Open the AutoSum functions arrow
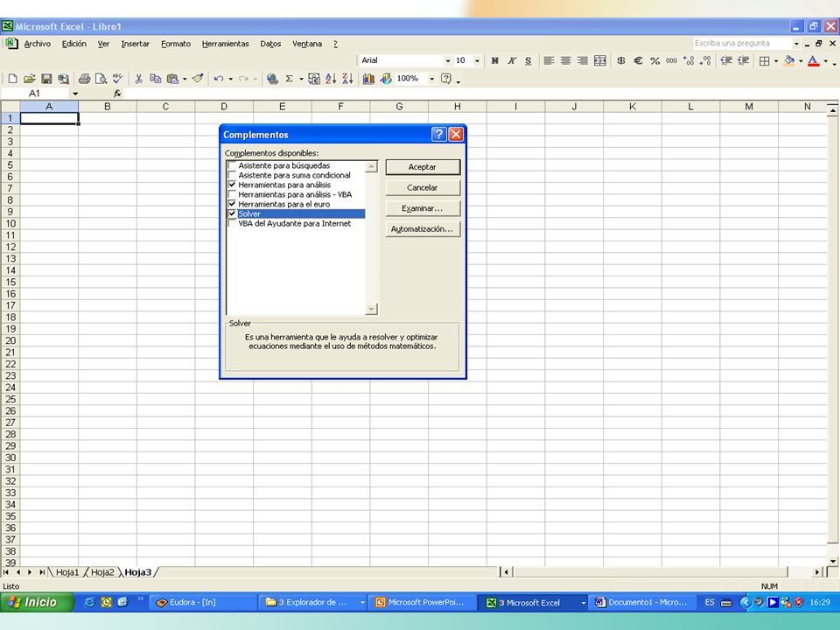The width and height of the screenshot is (840, 630). tap(301, 79)
